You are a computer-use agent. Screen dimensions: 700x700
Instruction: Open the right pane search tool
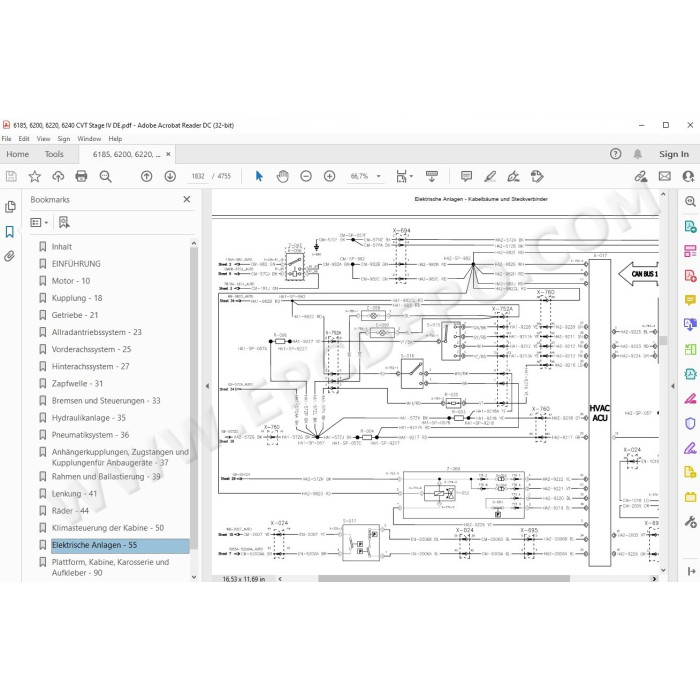click(690, 201)
